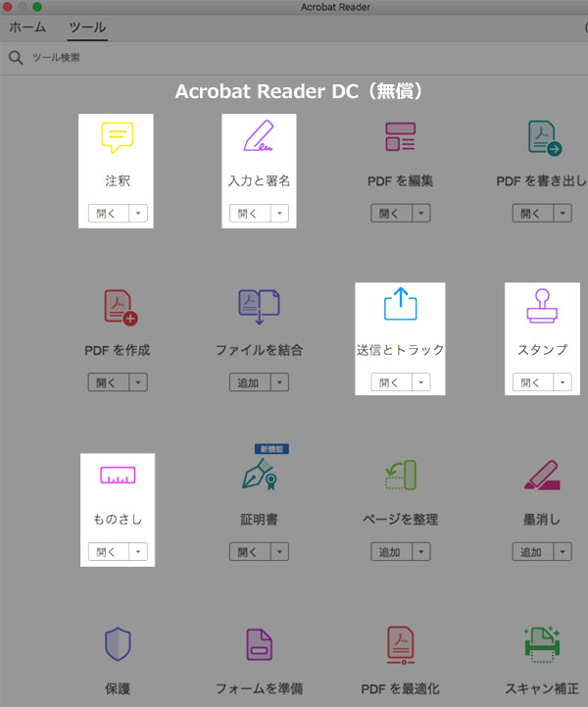
Task: Click the スキャン補正 label text
Action: 542,688
